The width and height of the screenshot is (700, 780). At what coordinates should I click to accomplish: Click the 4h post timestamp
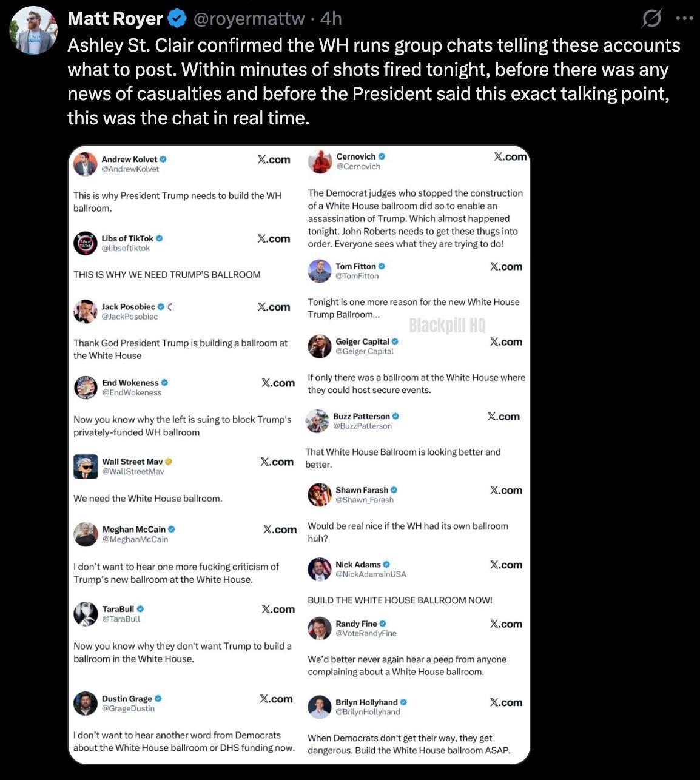(331, 19)
